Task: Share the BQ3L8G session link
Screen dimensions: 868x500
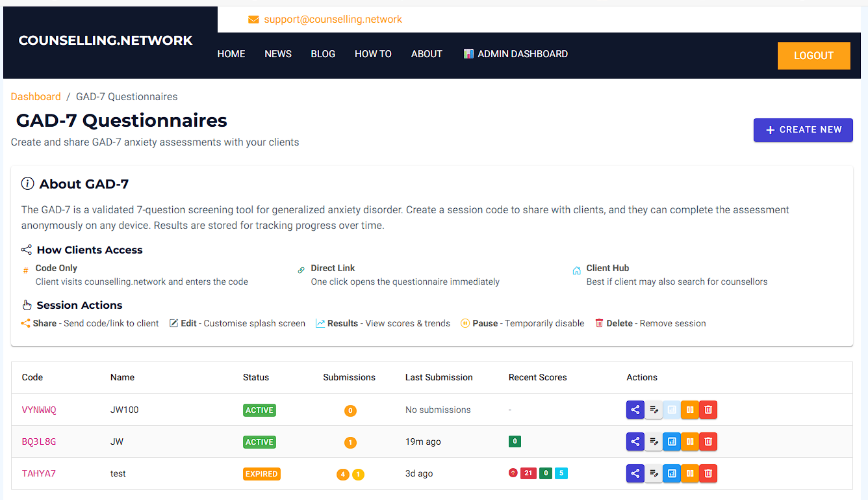Action: pos(635,441)
